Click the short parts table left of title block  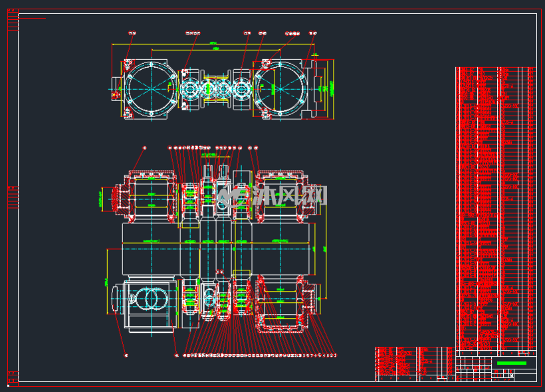click(415, 364)
